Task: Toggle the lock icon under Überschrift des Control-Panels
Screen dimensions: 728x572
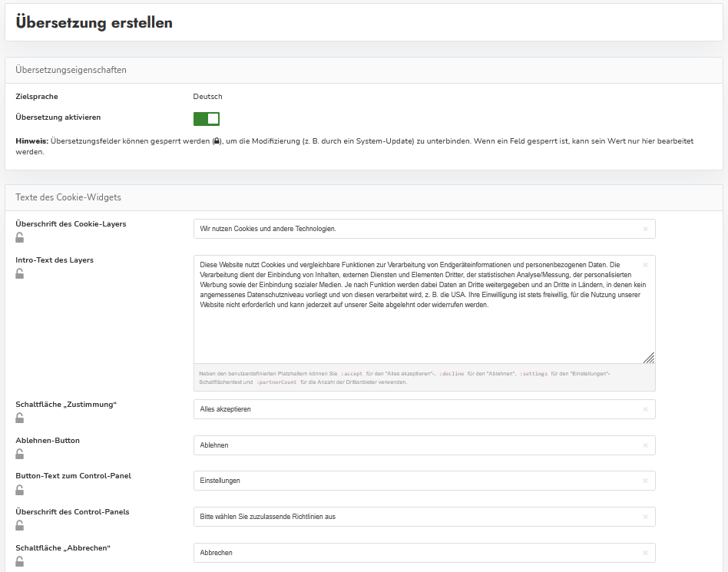Action: pyautogui.click(x=20, y=525)
